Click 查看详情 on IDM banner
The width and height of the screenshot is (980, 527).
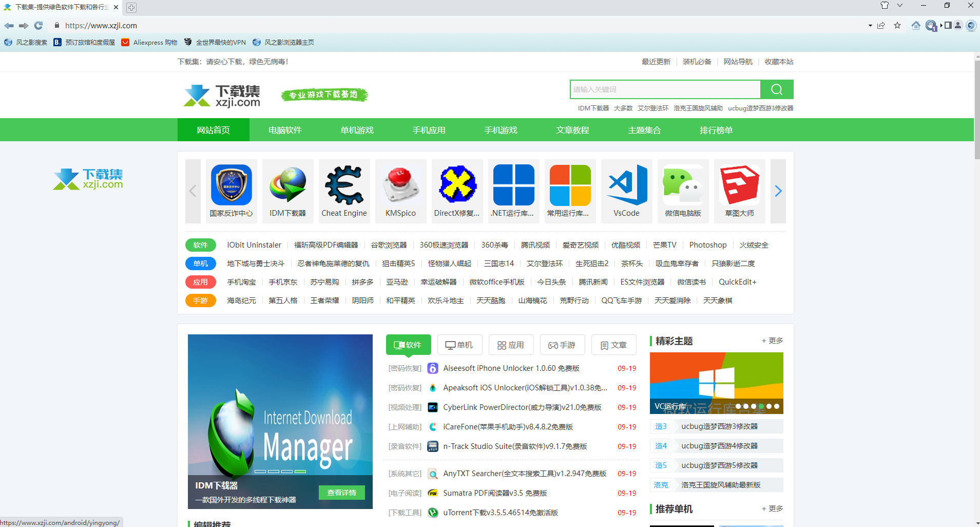click(x=342, y=493)
